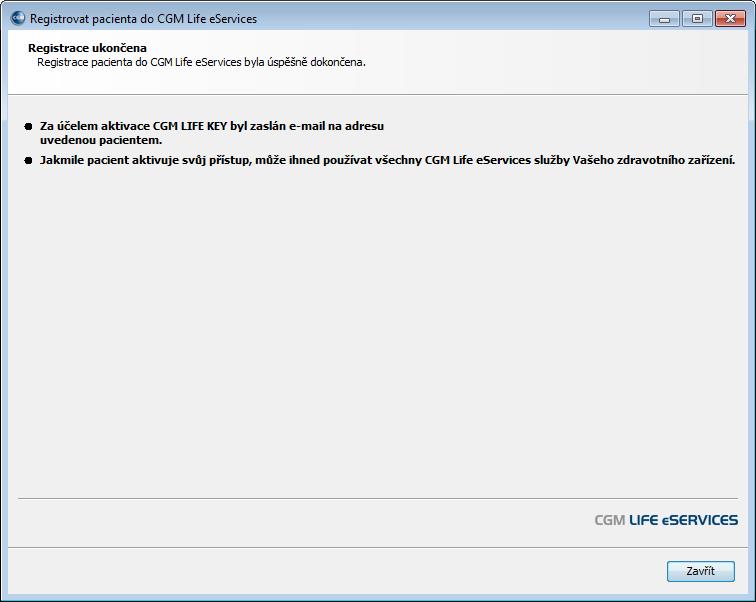The width and height of the screenshot is (756, 602).
Task: Select the window title 'Registrovat pacienta do CGM Life eServices'
Action: pyautogui.click(x=143, y=19)
